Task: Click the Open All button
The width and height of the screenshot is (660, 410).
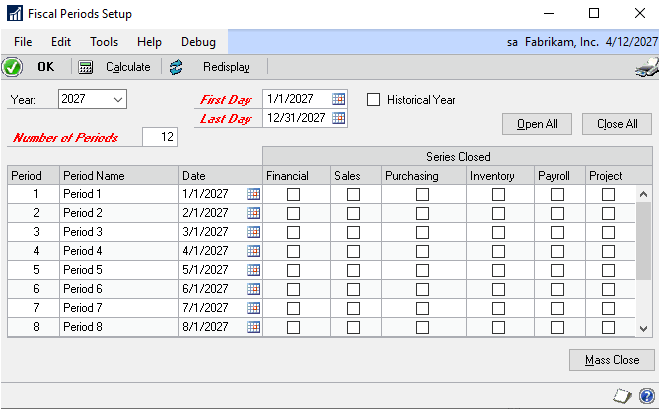Action: click(x=537, y=124)
